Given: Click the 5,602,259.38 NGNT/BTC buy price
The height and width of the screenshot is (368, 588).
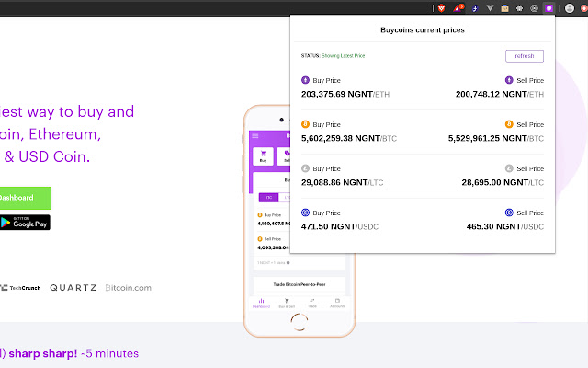Looking at the screenshot, I should tap(349, 139).
